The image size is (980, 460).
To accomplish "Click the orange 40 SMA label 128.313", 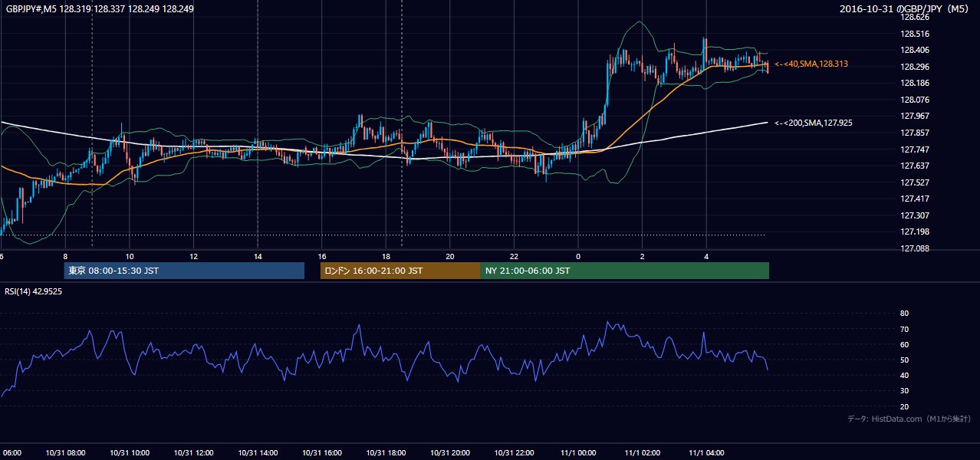I will point(811,64).
